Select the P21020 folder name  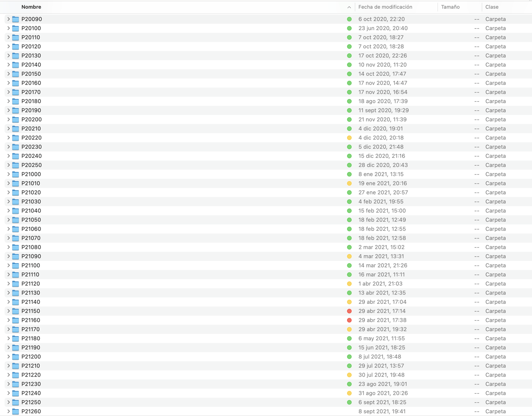click(x=31, y=192)
